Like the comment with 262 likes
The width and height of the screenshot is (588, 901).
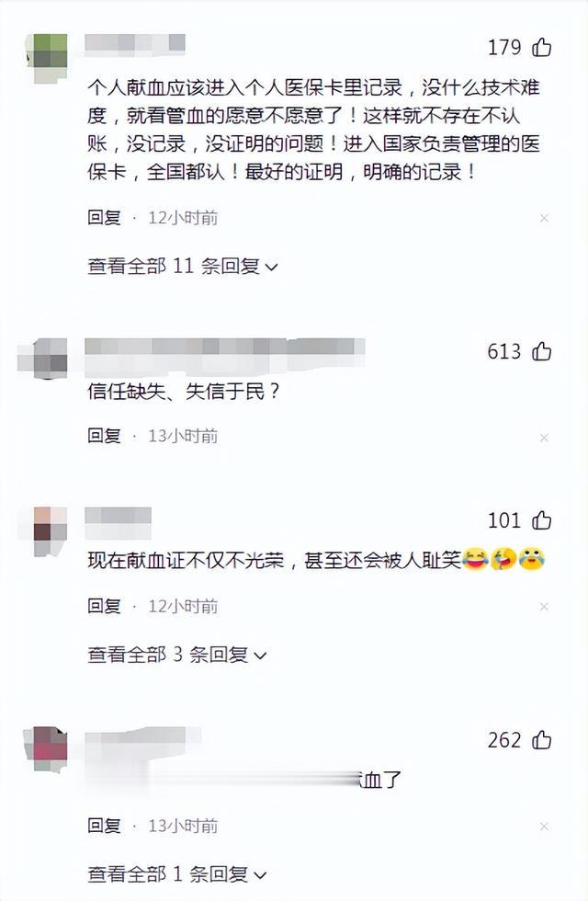(x=541, y=740)
